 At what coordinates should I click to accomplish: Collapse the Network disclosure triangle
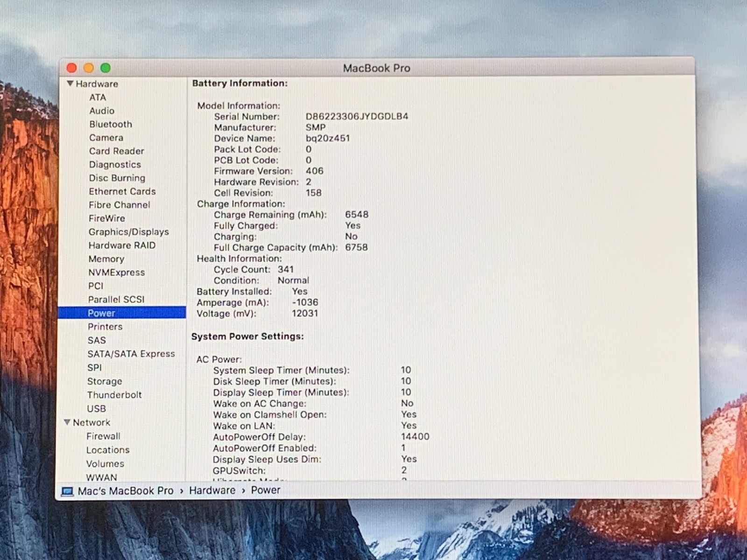click(x=67, y=422)
